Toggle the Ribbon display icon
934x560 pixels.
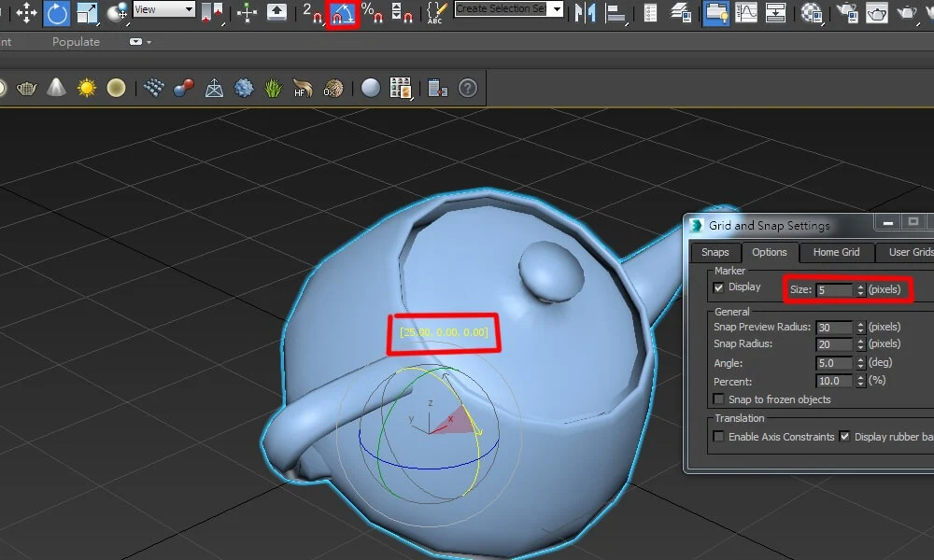[716, 12]
